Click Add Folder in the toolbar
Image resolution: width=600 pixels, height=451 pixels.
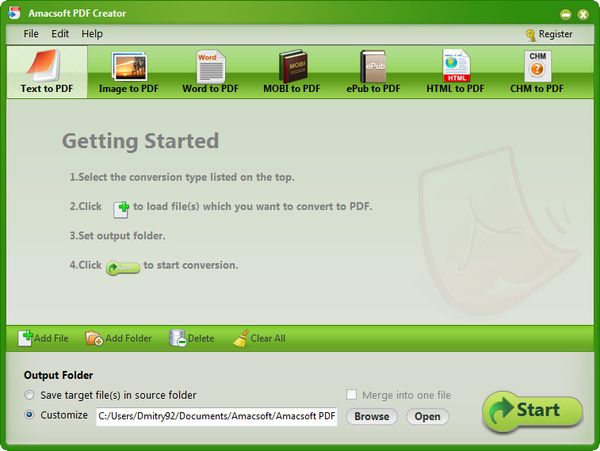pyautogui.click(x=118, y=338)
